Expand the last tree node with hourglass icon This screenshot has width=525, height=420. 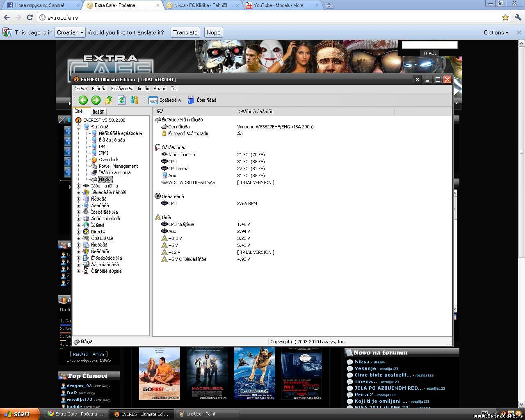pos(79,271)
